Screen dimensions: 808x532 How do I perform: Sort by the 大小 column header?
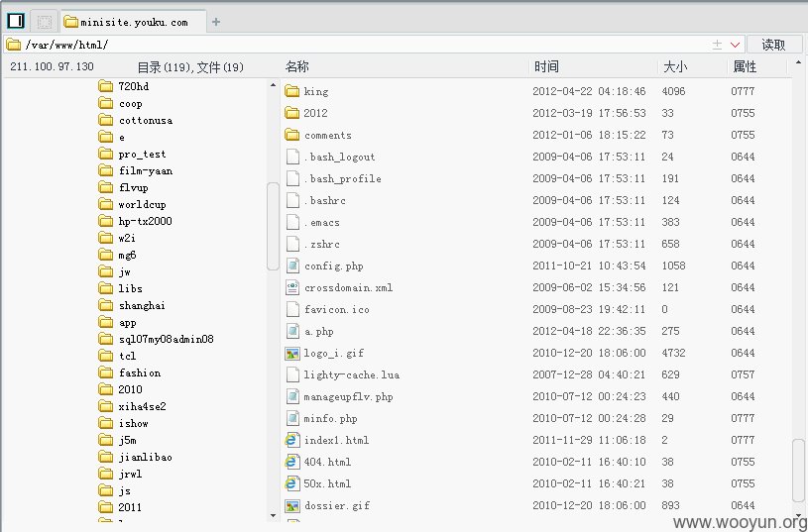tap(675, 66)
